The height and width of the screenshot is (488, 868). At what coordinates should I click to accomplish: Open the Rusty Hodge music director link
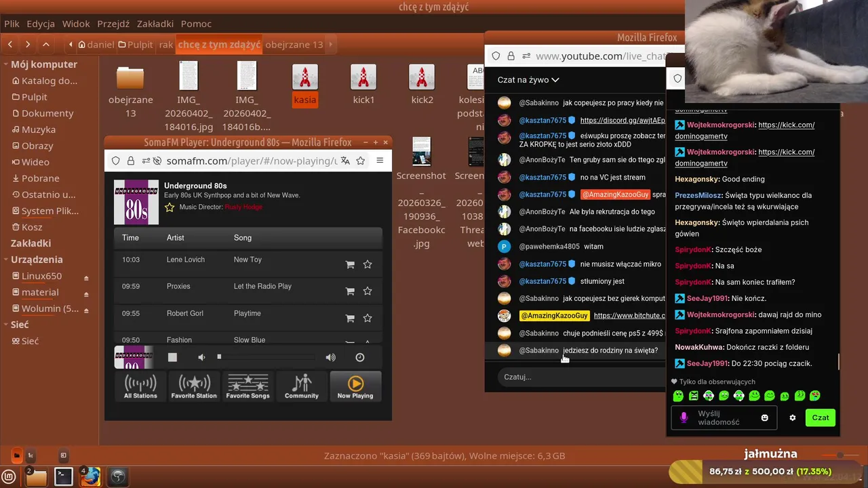pos(243,207)
